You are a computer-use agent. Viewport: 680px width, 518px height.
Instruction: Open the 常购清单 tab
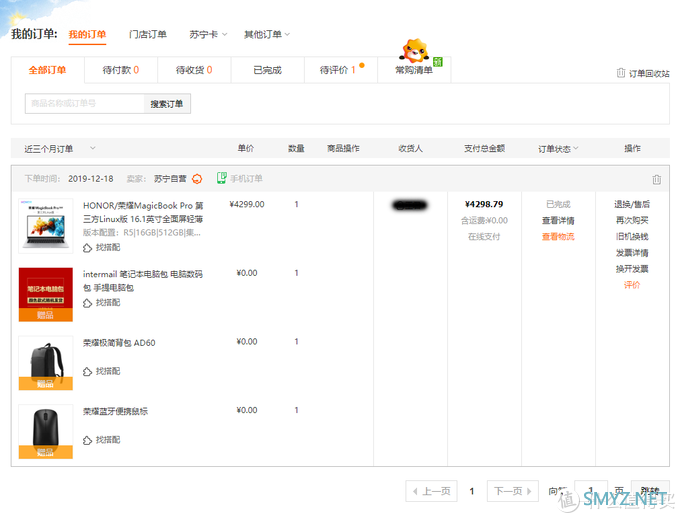[x=414, y=70]
